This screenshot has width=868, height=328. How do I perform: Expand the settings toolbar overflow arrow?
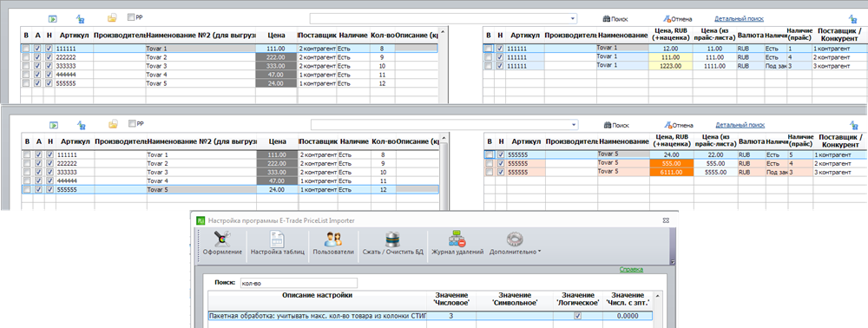click(x=673, y=262)
